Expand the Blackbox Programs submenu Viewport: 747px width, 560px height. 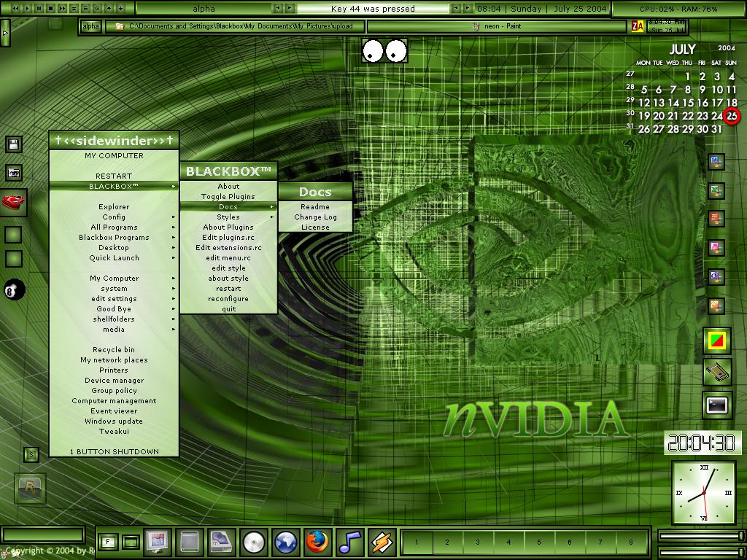(x=114, y=238)
